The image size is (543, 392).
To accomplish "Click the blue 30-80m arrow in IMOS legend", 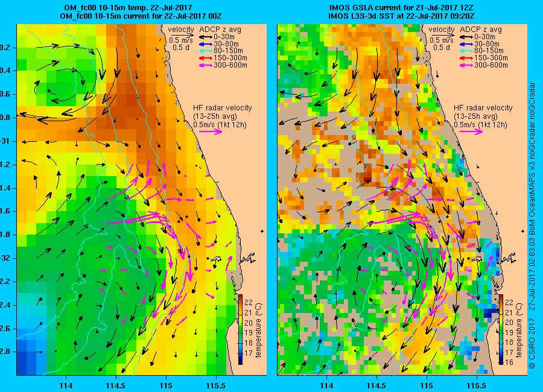I will 466,44.
